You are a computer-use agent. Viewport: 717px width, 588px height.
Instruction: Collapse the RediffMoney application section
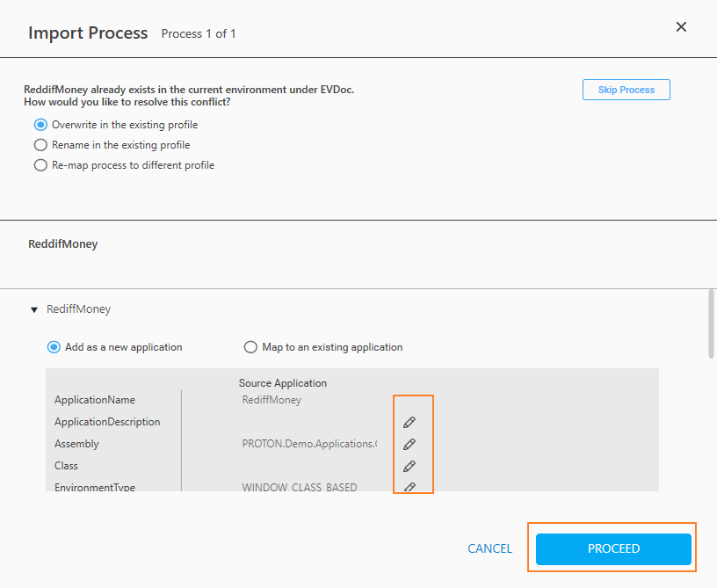(x=34, y=310)
